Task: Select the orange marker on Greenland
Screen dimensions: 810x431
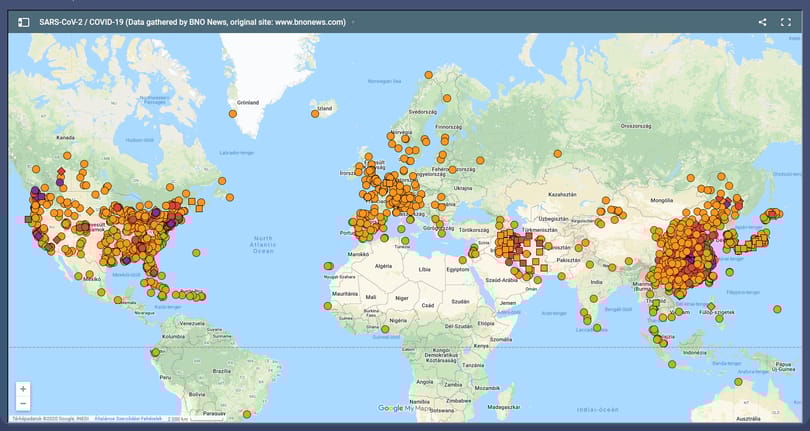Action: pyautogui.click(x=232, y=114)
